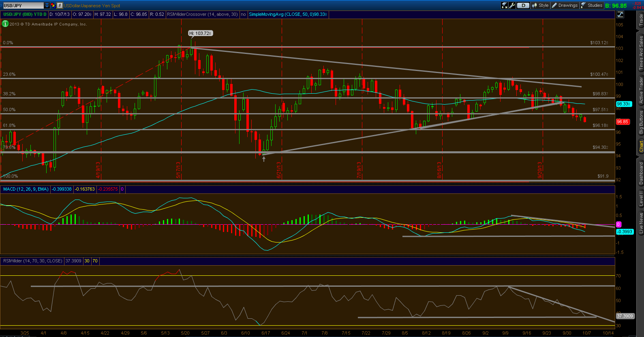This screenshot has height=337, width=644.
Task: Click the gray arrow marker below June low
Action: [264, 159]
